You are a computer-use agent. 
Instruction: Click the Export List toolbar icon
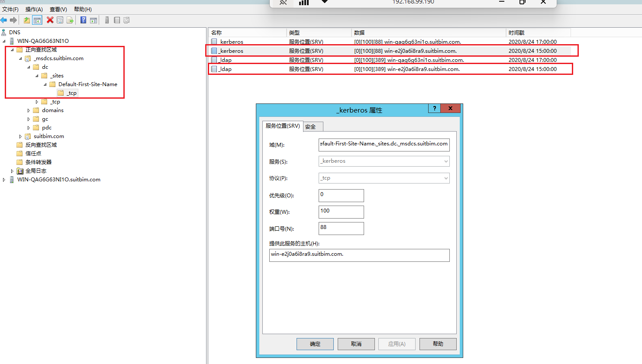click(70, 20)
